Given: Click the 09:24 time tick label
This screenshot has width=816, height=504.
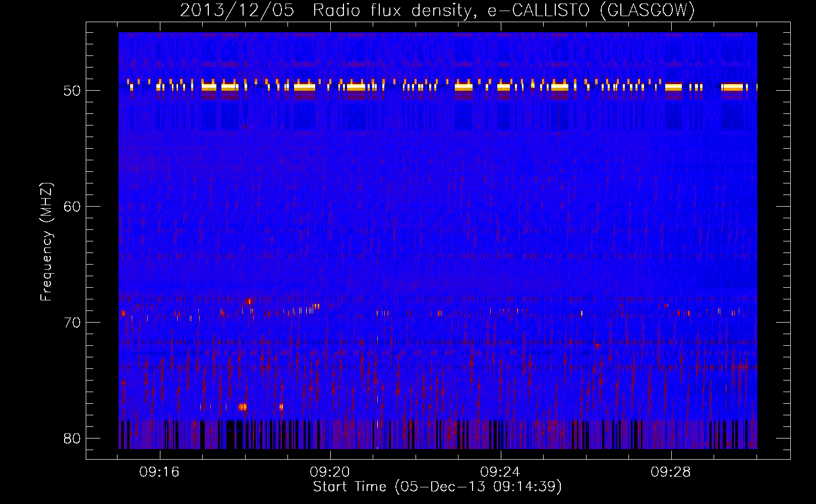Looking at the screenshot, I should tap(501, 472).
